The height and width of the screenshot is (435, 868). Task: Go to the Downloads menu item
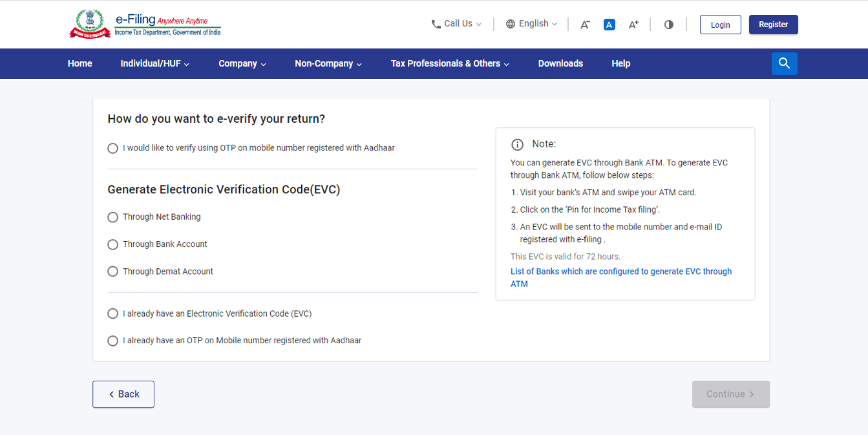(560, 63)
